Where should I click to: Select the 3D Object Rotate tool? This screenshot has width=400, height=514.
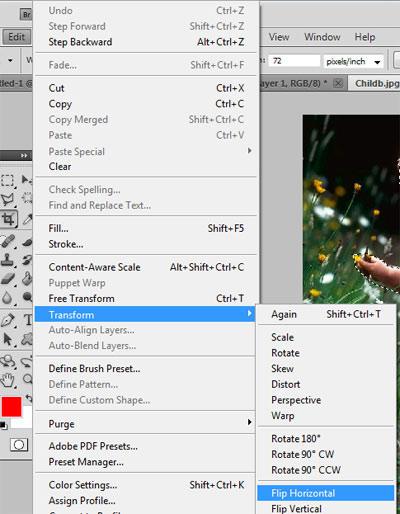tap(8, 361)
